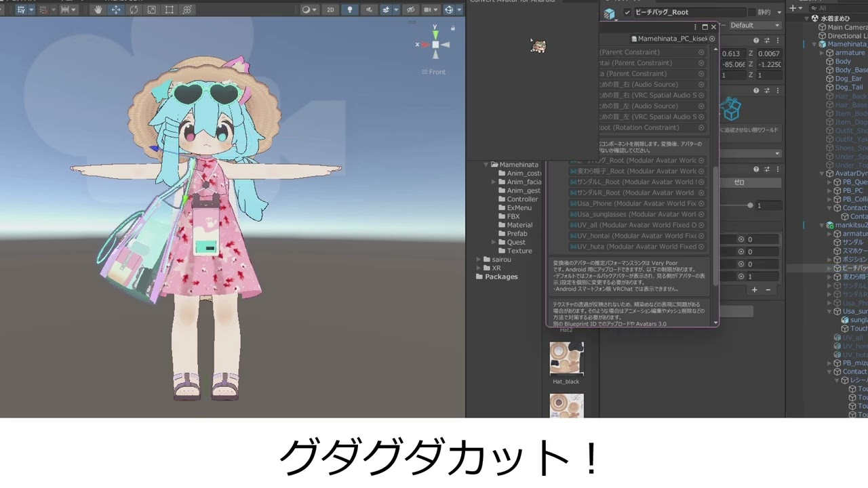Expand the armature node under Mamehinata

(x=822, y=53)
